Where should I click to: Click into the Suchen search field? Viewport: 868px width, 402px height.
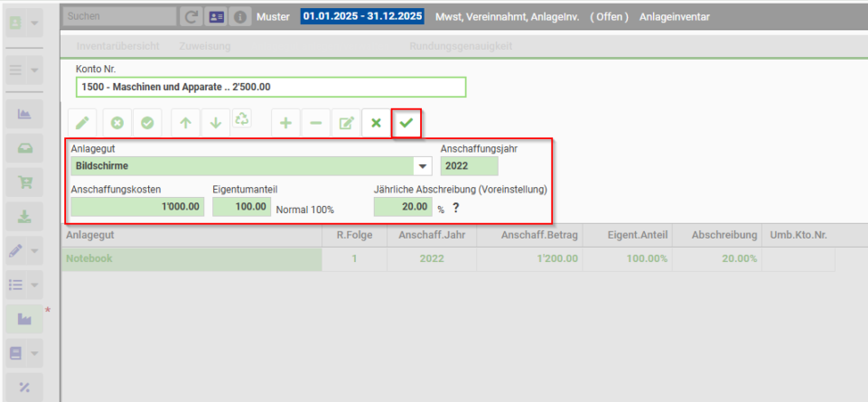coord(119,16)
